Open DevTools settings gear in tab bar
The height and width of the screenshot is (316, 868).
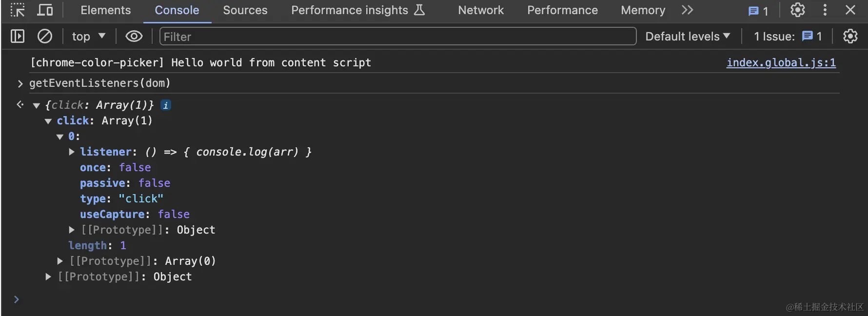798,10
